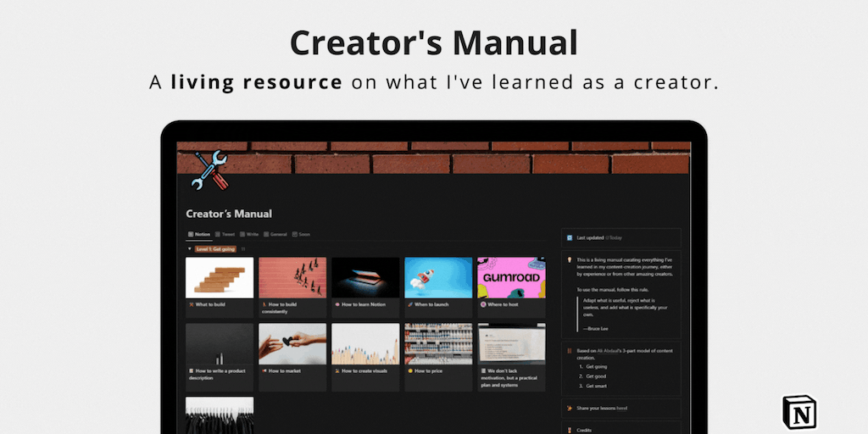This screenshot has width=868, height=434.
Task: Click the artist icon on How to create visuals
Action: click(x=337, y=371)
